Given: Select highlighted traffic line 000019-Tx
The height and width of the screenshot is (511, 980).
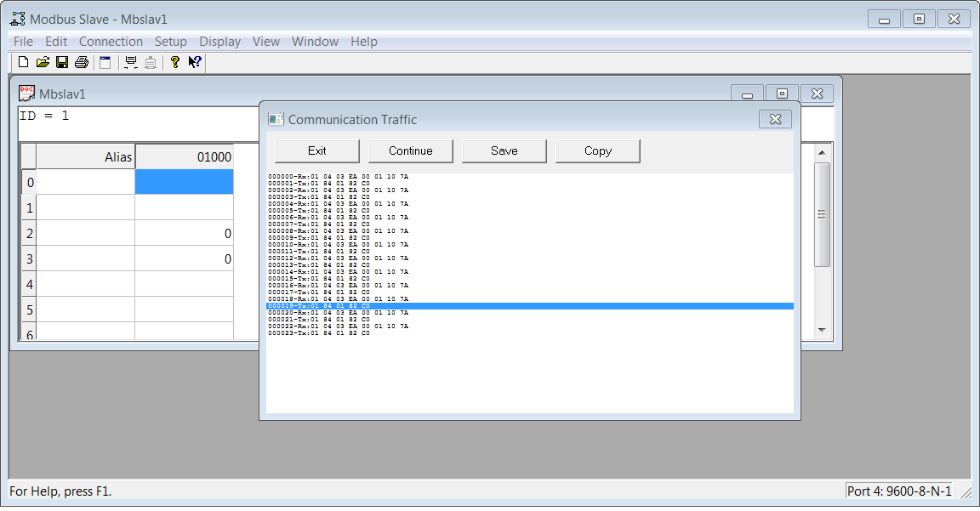Looking at the screenshot, I should point(530,306).
